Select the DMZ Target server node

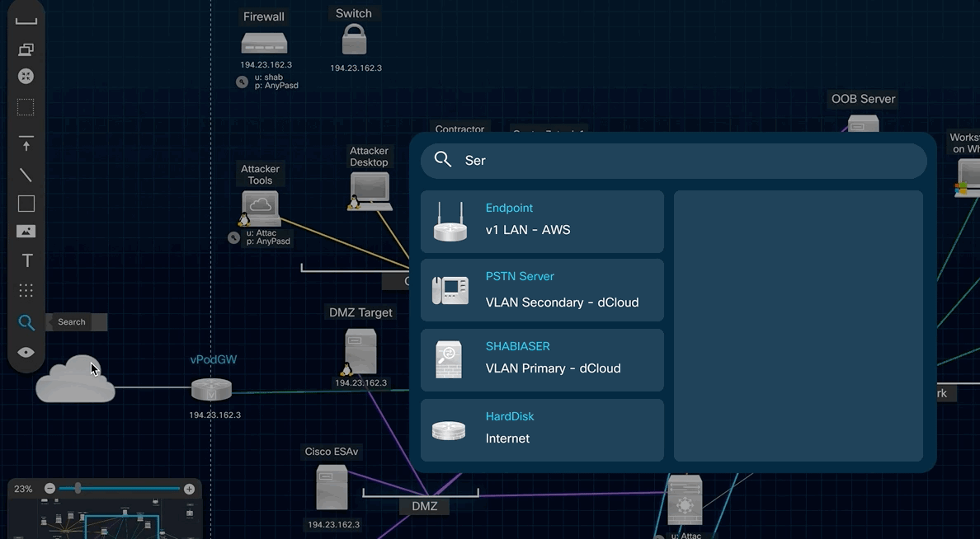coord(360,352)
